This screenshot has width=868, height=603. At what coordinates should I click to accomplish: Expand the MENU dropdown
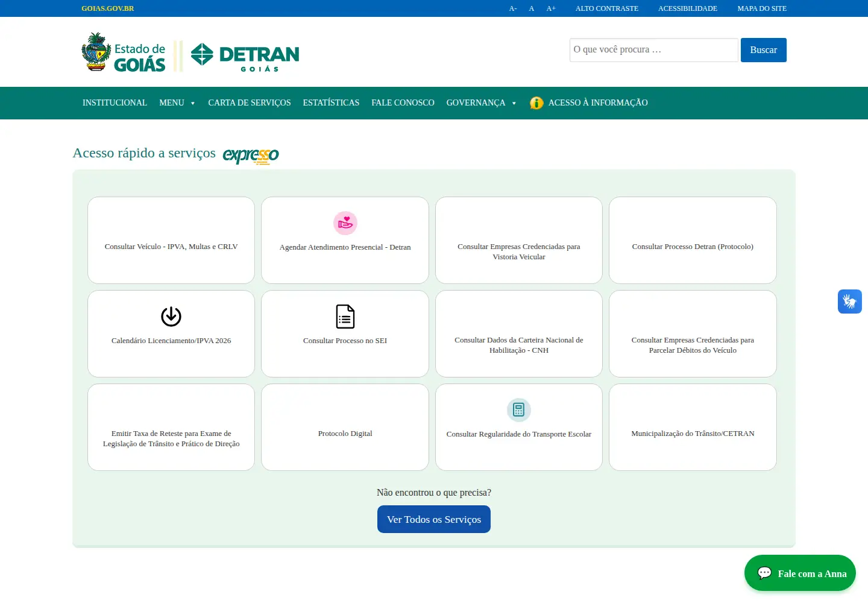[x=177, y=103]
